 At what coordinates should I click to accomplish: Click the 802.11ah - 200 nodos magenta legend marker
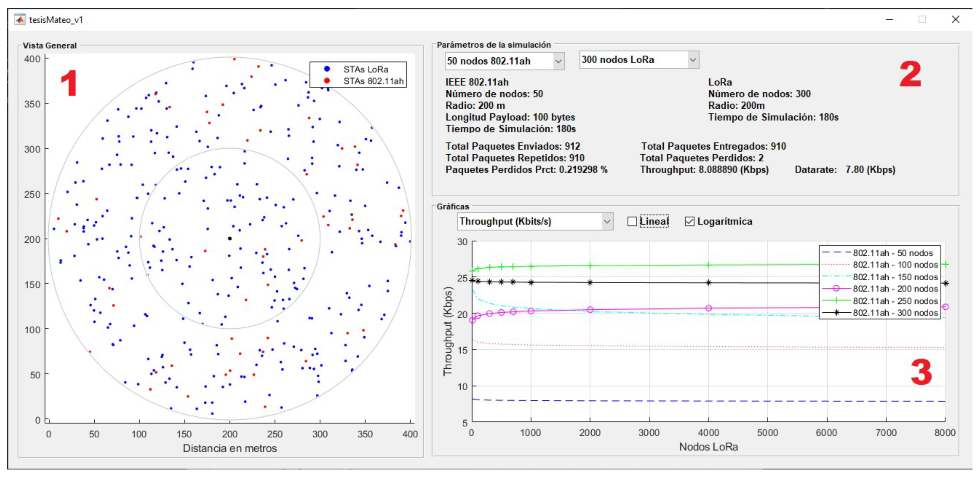point(836,289)
